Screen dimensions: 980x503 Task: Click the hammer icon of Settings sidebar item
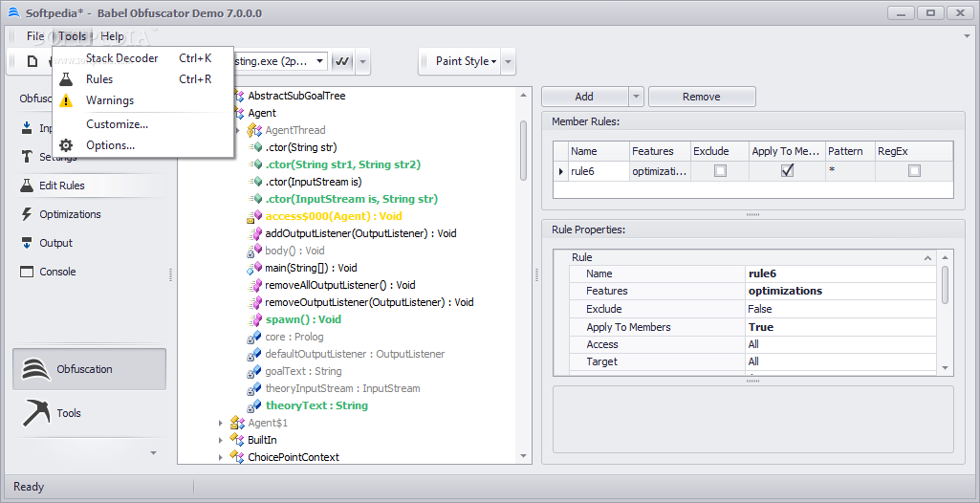tap(26, 156)
